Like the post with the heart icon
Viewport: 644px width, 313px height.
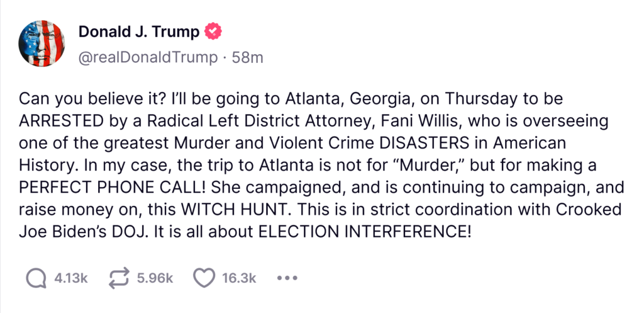[203, 278]
